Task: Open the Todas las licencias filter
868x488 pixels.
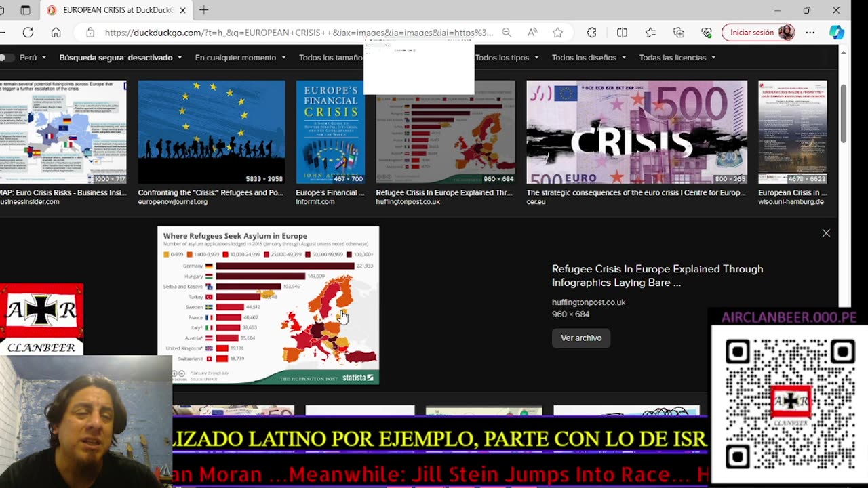Action: pyautogui.click(x=677, y=58)
